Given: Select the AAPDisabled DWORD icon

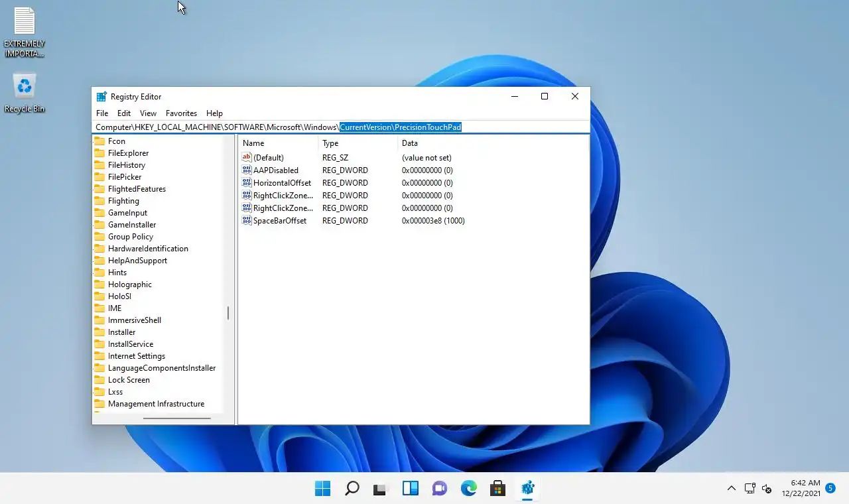Looking at the screenshot, I should pyautogui.click(x=247, y=170).
